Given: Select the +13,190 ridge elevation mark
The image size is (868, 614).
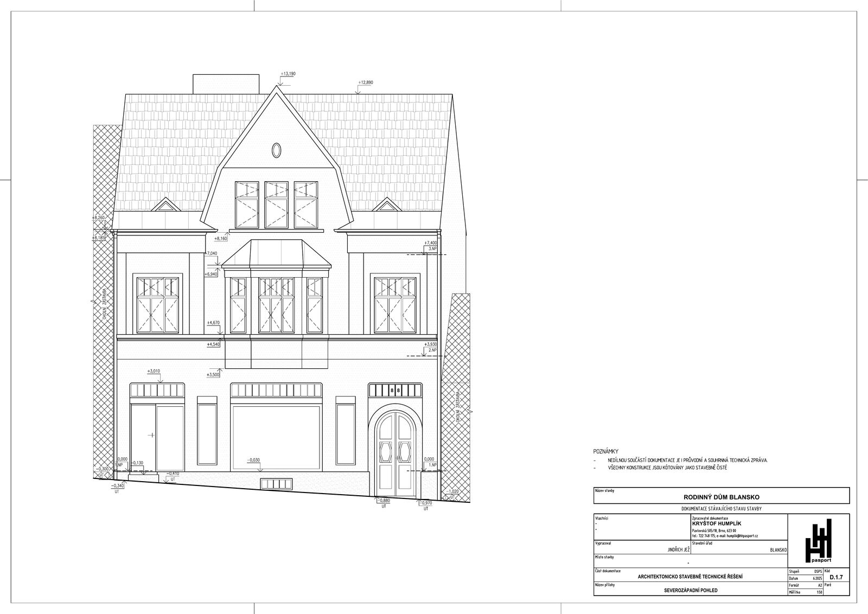Looking at the screenshot, I should 288,74.
